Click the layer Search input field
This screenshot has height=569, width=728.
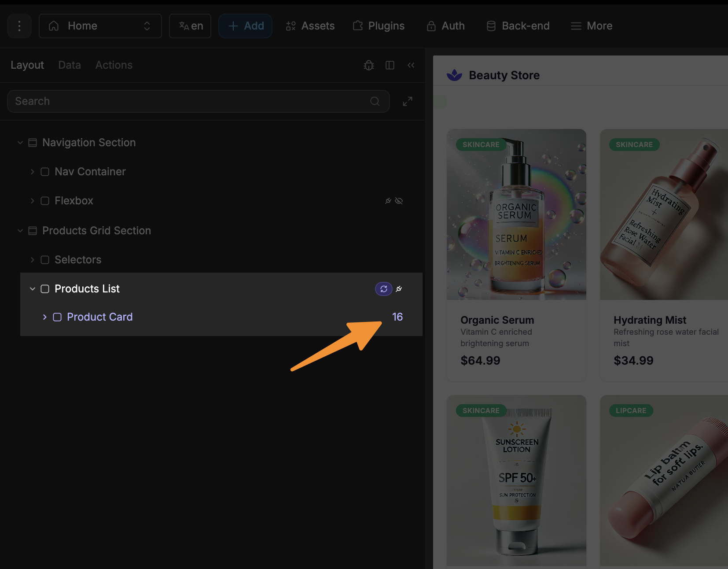[x=189, y=101]
